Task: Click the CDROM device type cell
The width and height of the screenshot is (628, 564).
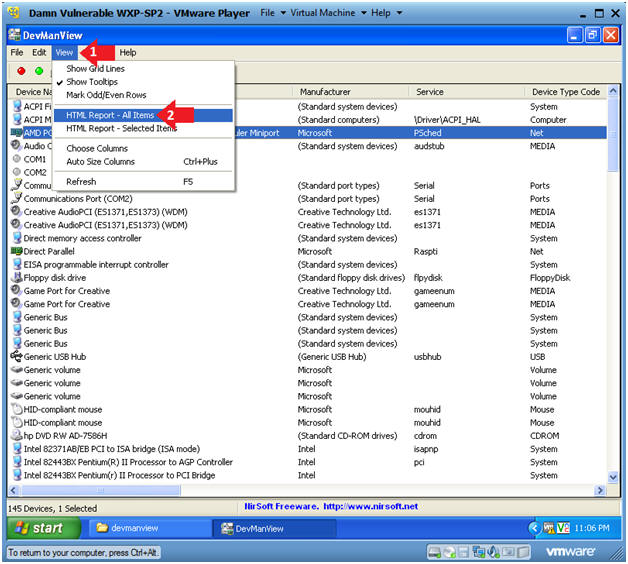Action: (x=544, y=435)
